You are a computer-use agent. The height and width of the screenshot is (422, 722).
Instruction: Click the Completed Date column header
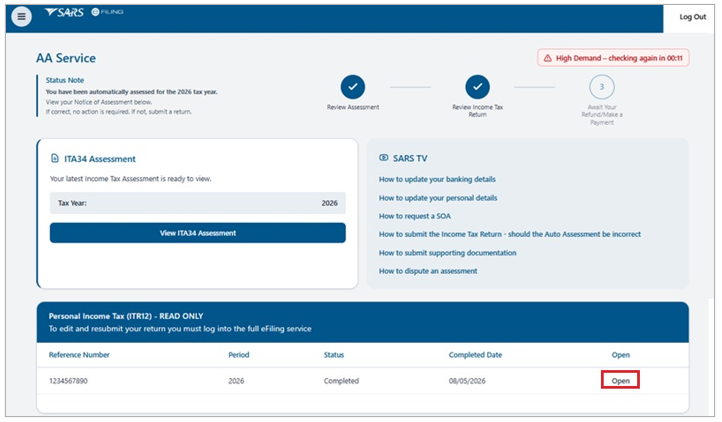click(475, 355)
